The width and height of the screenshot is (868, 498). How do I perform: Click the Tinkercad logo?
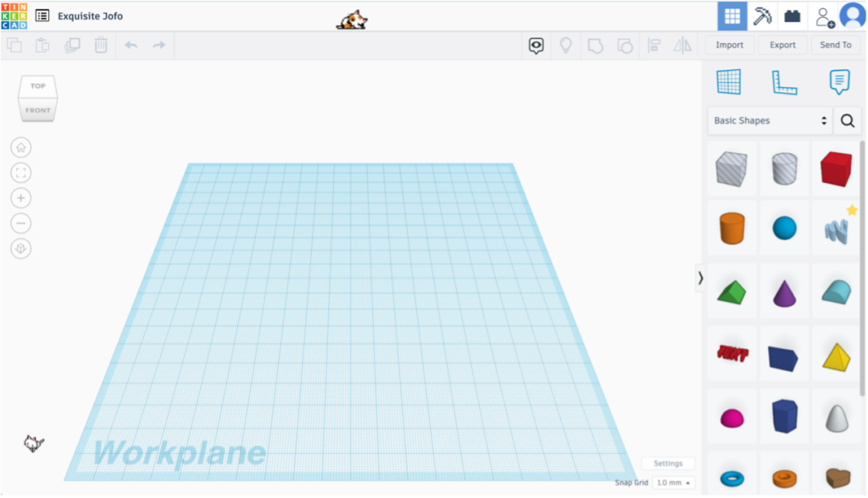[x=14, y=15]
